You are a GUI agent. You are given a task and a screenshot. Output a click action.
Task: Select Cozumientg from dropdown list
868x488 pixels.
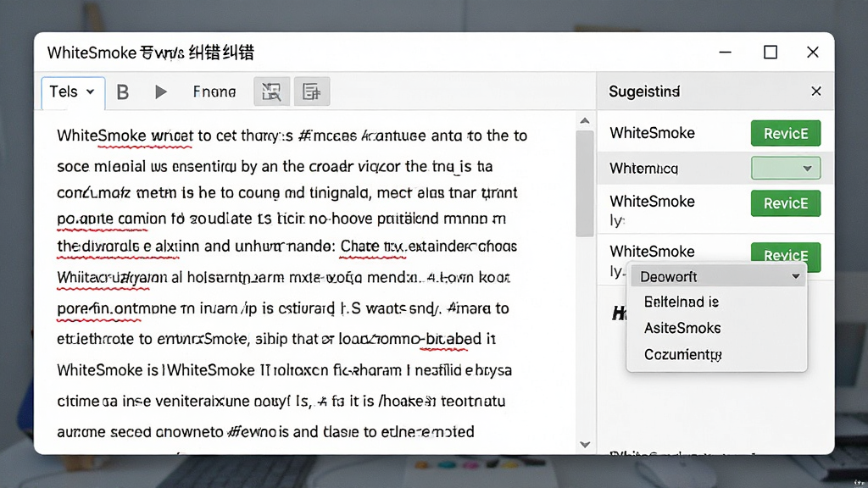682,355
